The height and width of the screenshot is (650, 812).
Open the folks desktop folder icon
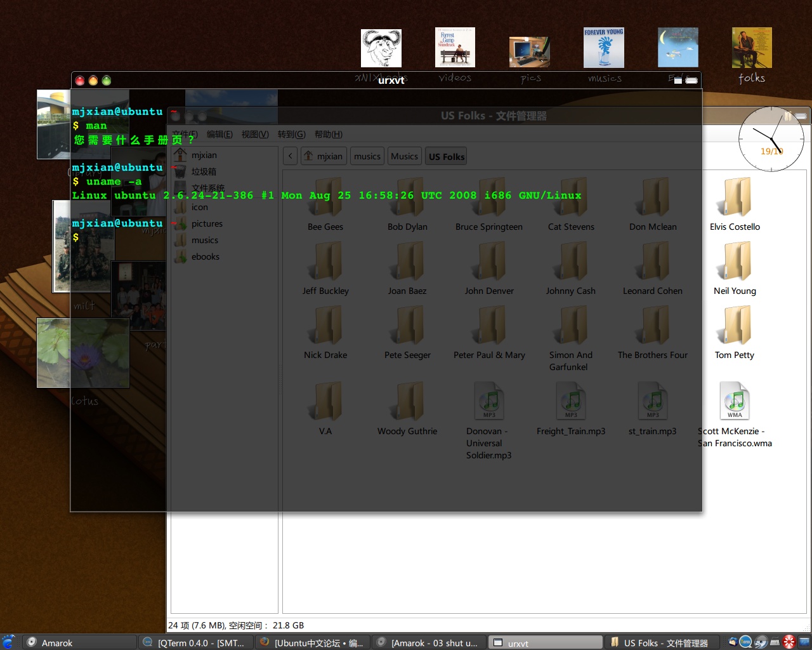point(752,48)
